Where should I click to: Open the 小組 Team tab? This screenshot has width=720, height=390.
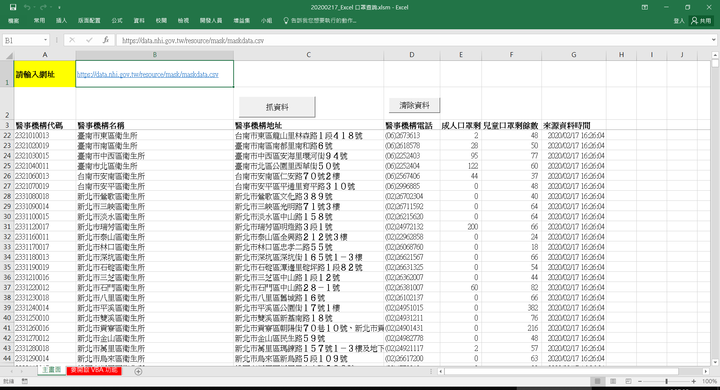point(266,21)
